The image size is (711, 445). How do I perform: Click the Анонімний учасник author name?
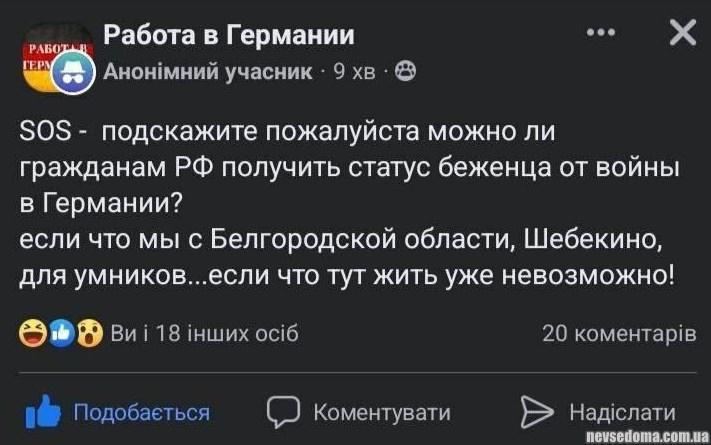pos(209,71)
